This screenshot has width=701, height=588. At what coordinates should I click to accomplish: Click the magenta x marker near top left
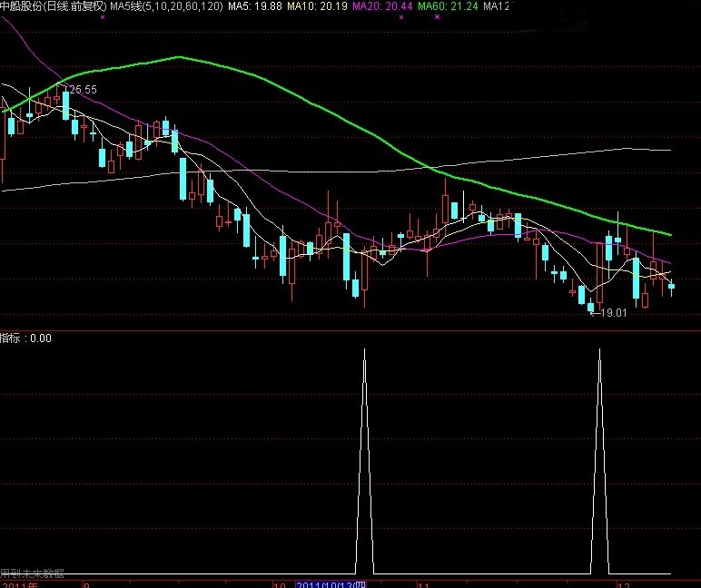(102, 16)
